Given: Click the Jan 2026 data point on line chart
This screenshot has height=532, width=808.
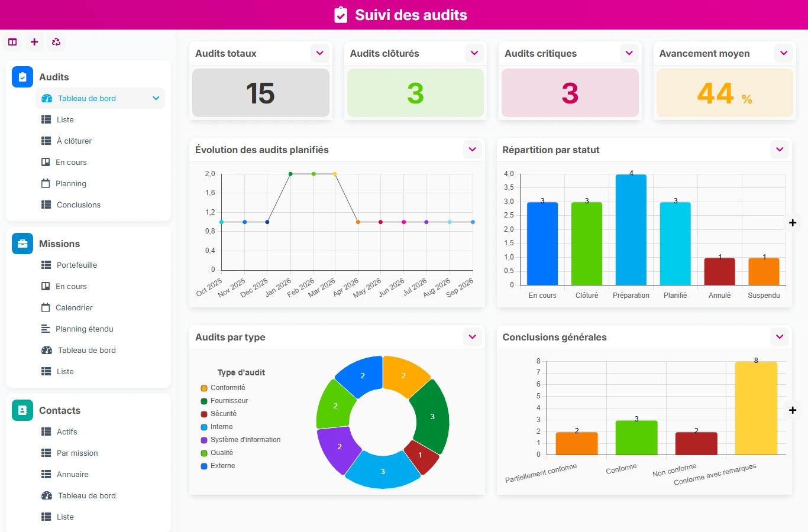Looking at the screenshot, I should (290, 174).
